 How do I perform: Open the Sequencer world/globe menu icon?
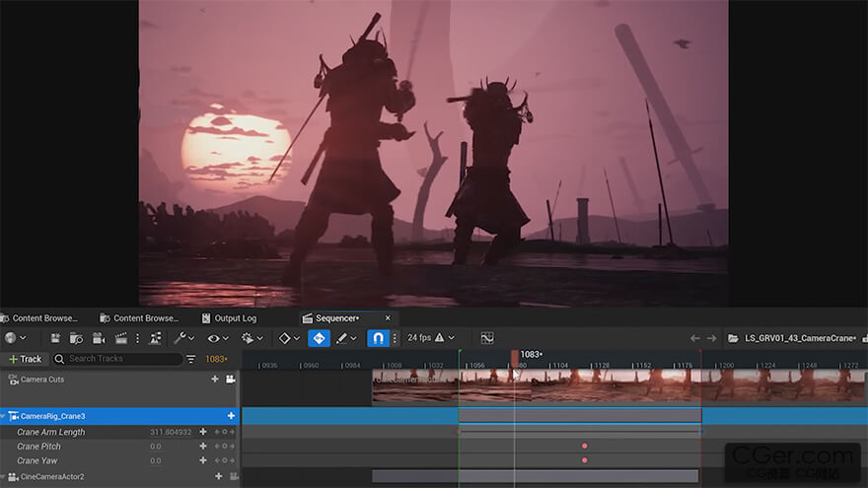click(x=15, y=338)
